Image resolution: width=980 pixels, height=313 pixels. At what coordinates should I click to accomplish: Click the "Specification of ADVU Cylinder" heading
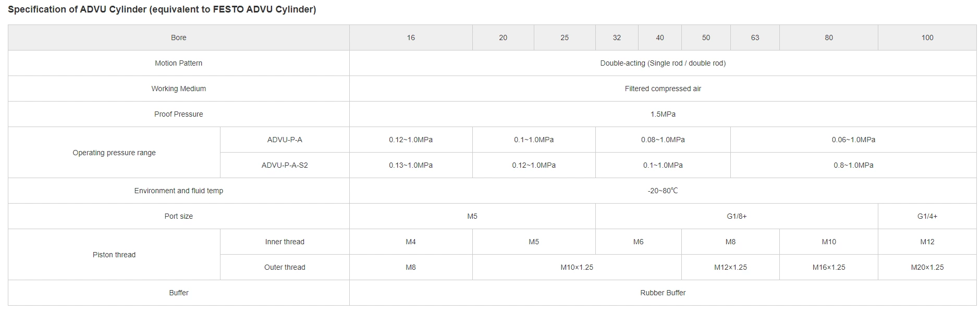point(162,10)
